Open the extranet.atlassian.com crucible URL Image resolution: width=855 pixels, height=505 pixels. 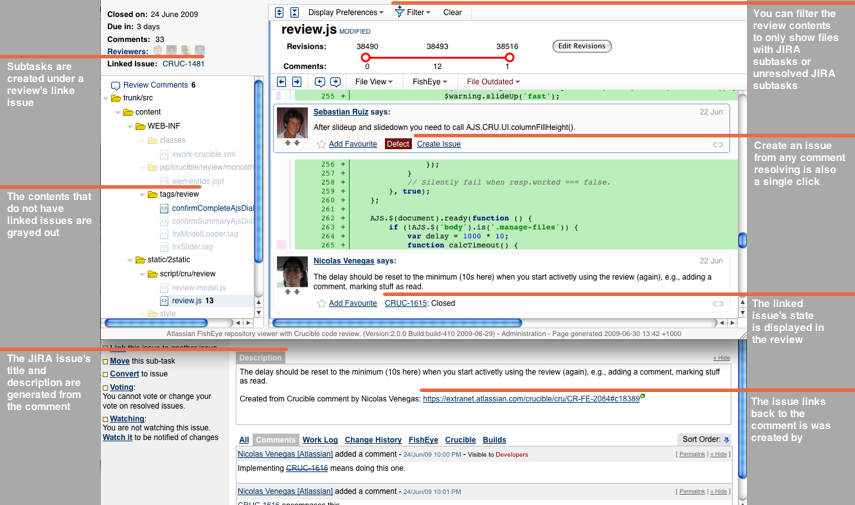coord(531,399)
